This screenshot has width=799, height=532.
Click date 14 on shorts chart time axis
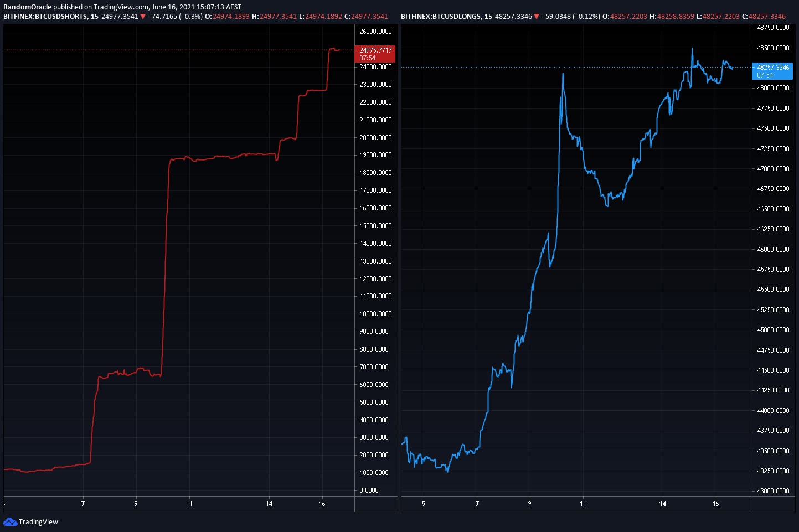coord(269,504)
